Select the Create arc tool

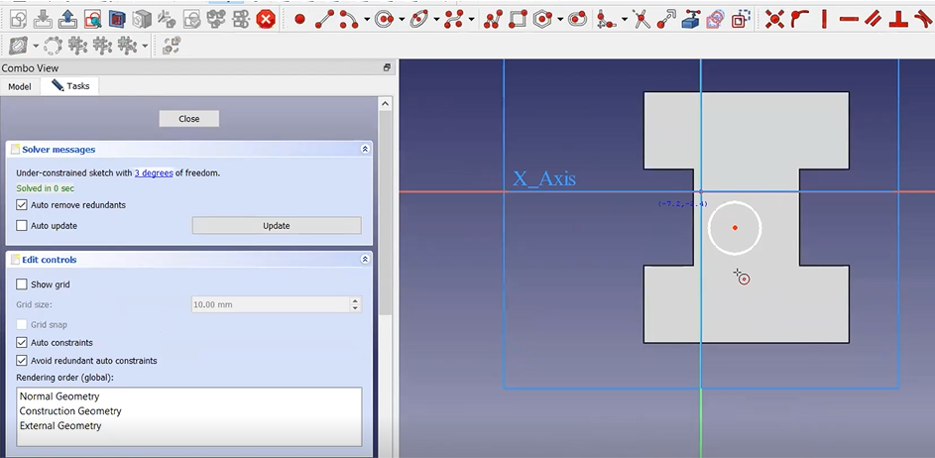coord(348,20)
